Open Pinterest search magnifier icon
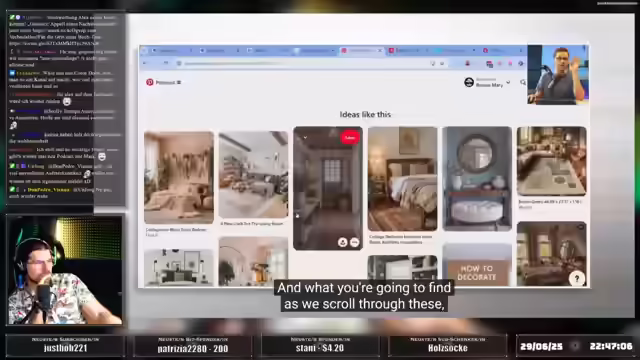The image size is (640, 360). 523,82
